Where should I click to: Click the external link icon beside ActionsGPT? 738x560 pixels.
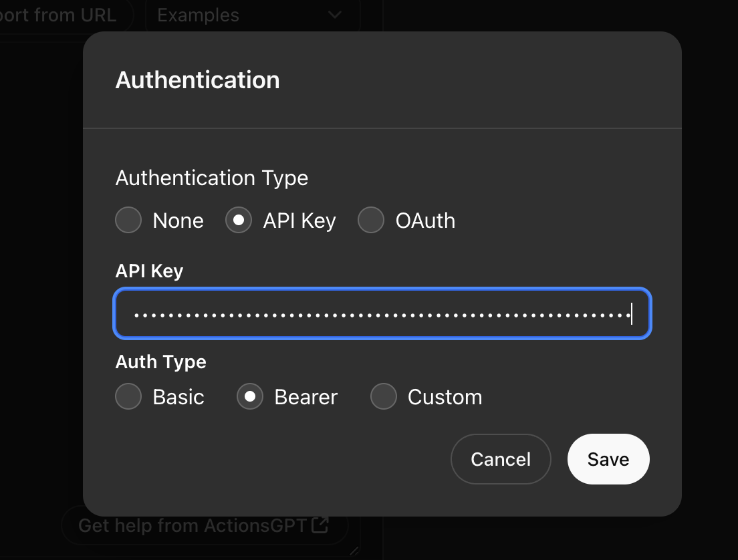pos(320,525)
